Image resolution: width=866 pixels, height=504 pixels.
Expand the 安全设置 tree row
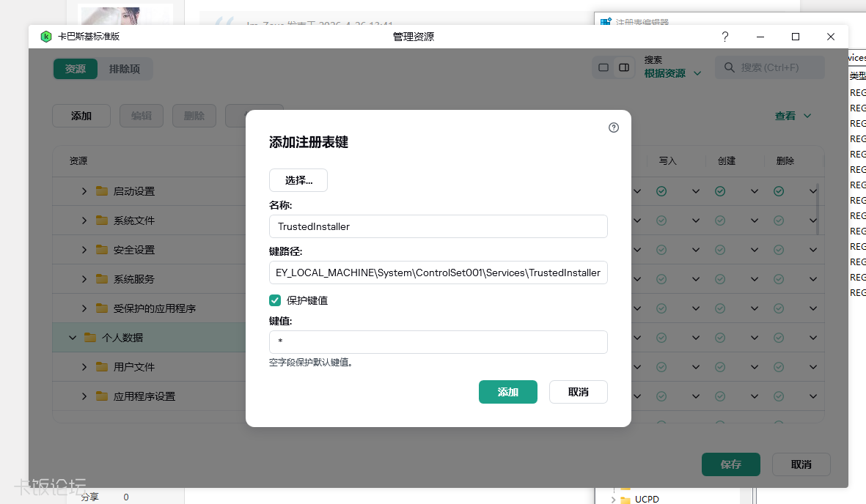click(x=84, y=250)
